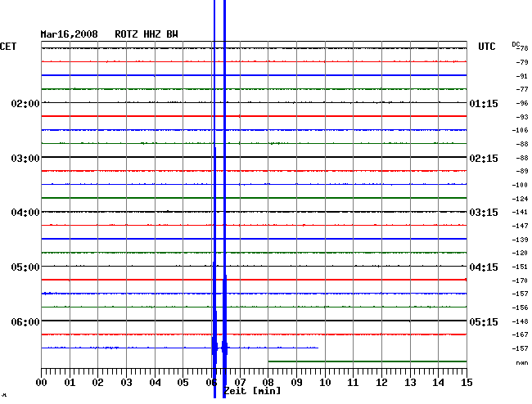Click the DC value -124

coord(520,199)
